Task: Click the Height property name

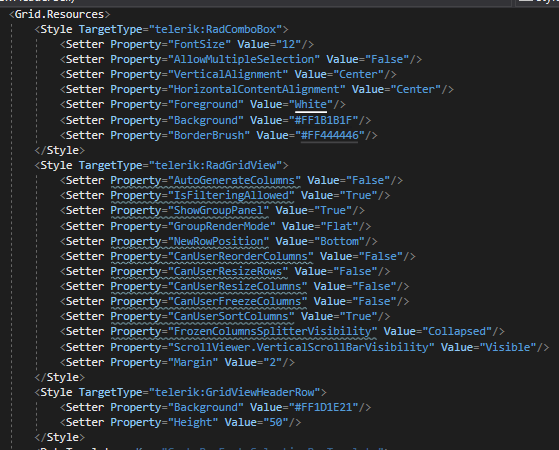Action: click(x=193, y=422)
